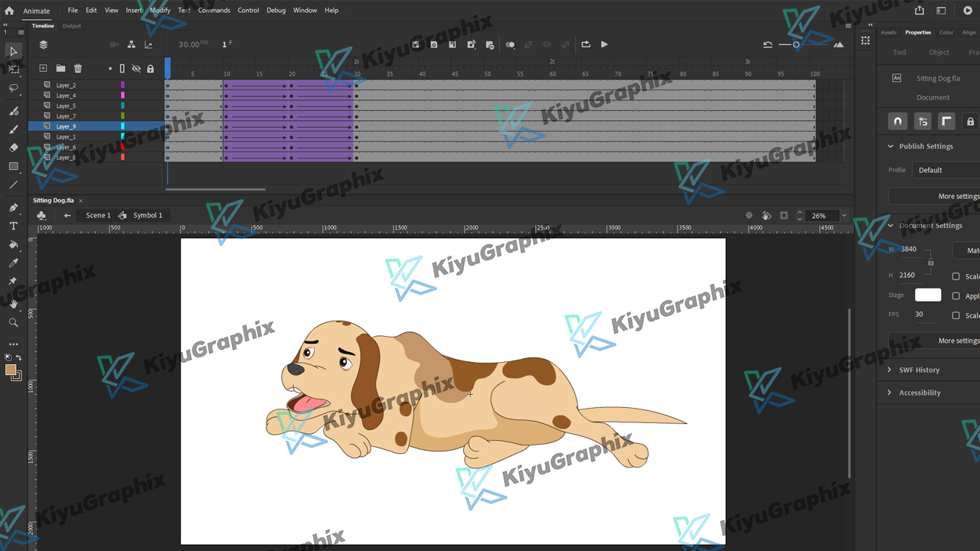Expand the Accessibility section
This screenshot has height=551, width=980.
point(890,393)
